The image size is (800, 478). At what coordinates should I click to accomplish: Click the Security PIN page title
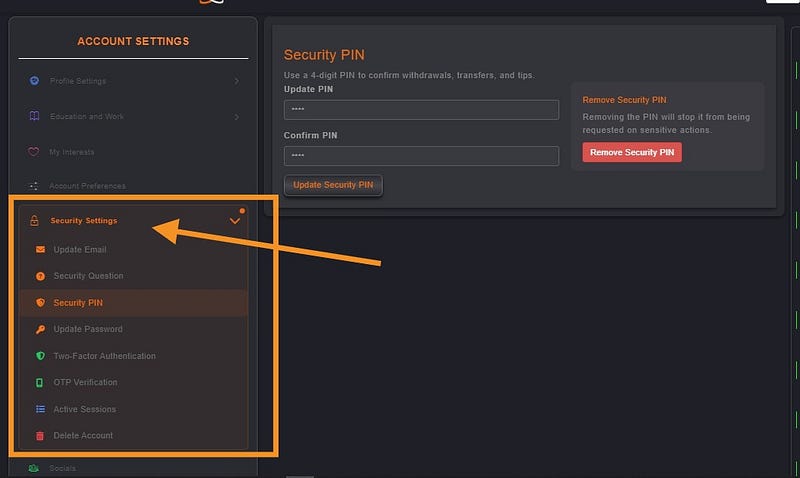(324, 55)
